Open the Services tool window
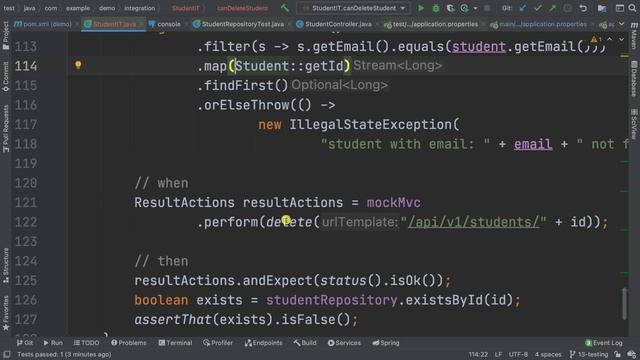The image size is (640, 360). (344, 343)
